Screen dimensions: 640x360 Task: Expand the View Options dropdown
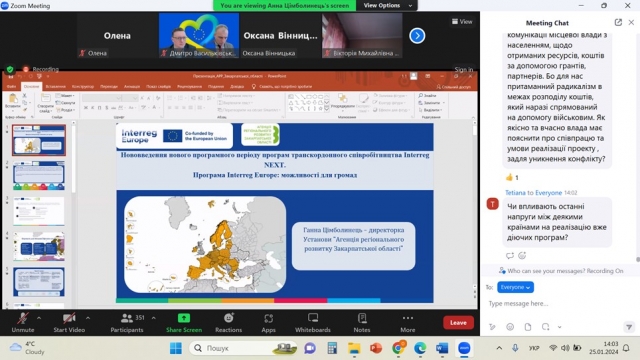(388, 5)
